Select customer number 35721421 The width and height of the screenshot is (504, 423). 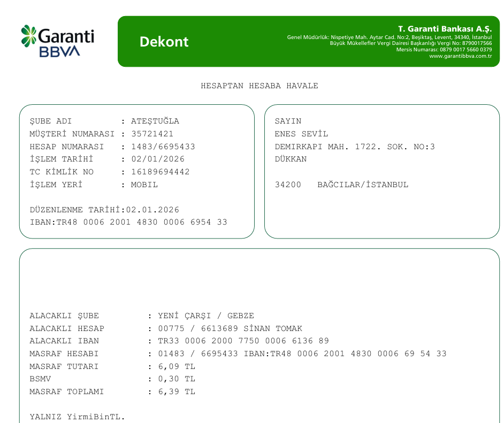click(152, 134)
